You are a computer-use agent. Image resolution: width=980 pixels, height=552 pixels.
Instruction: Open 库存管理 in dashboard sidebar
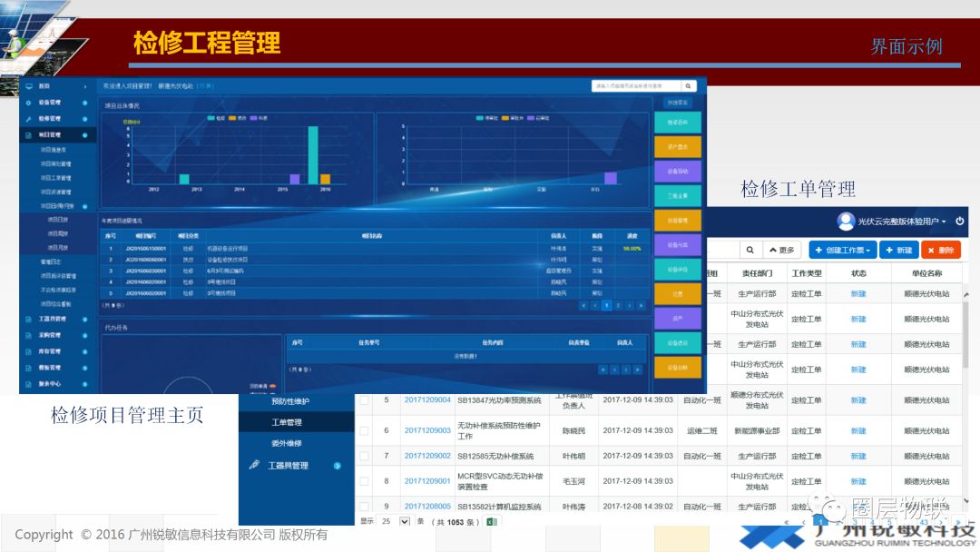(x=50, y=352)
